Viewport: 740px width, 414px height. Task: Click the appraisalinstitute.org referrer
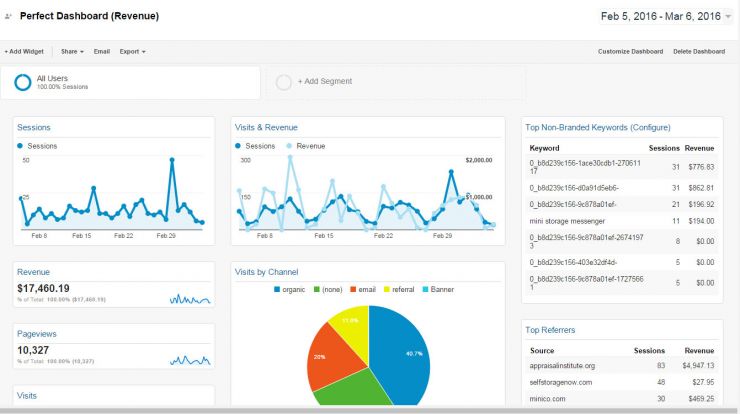562,366
